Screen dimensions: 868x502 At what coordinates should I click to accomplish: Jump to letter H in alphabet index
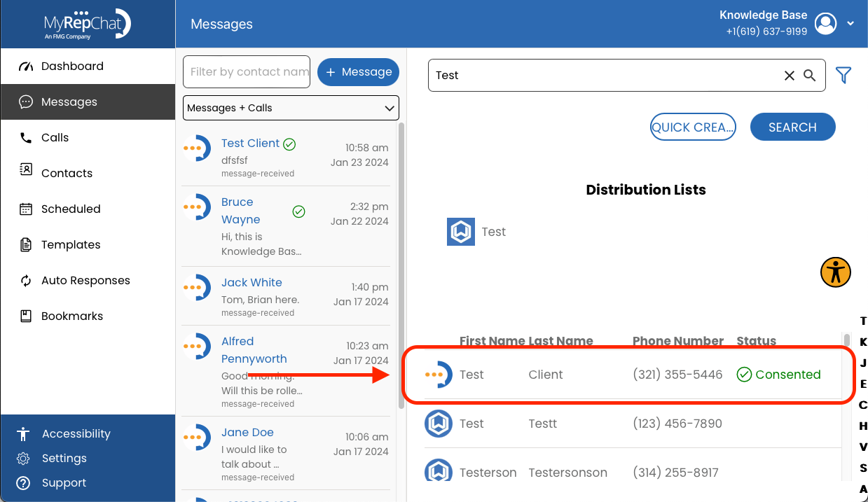(863, 426)
